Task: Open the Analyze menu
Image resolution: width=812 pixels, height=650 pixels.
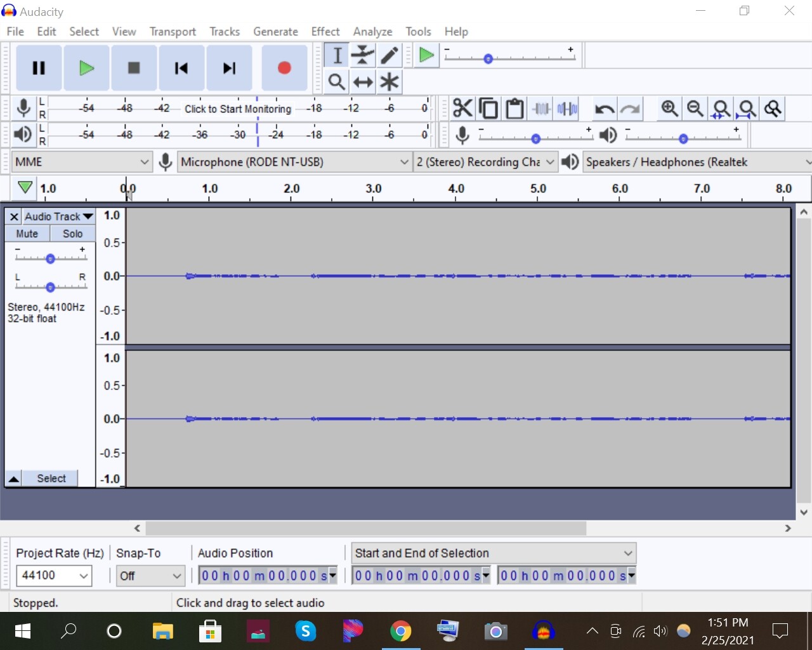Action: click(372, 31)
